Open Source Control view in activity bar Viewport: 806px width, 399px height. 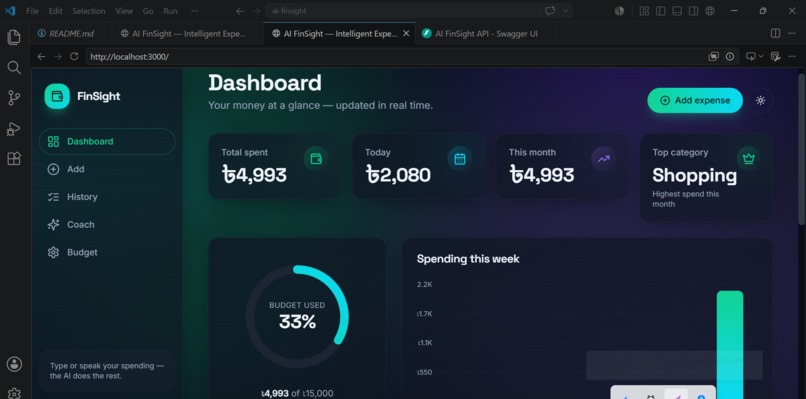14,98
